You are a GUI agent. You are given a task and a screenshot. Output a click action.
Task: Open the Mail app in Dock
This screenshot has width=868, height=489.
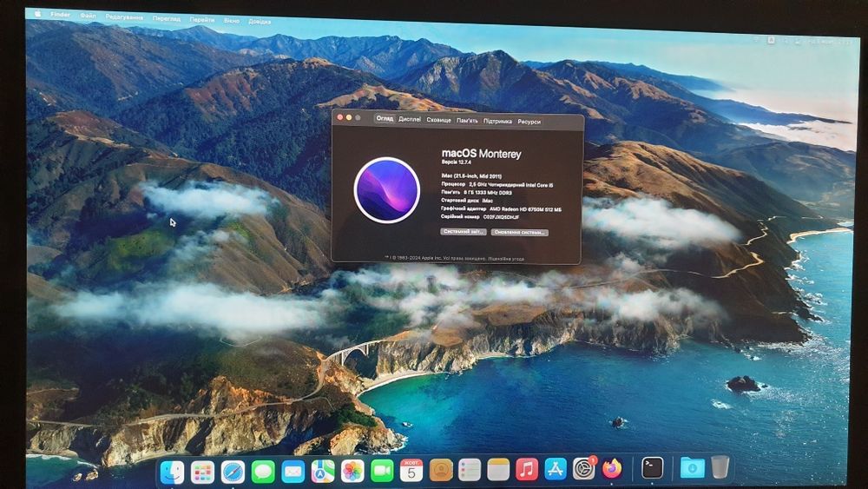click(x=293, y=472)
